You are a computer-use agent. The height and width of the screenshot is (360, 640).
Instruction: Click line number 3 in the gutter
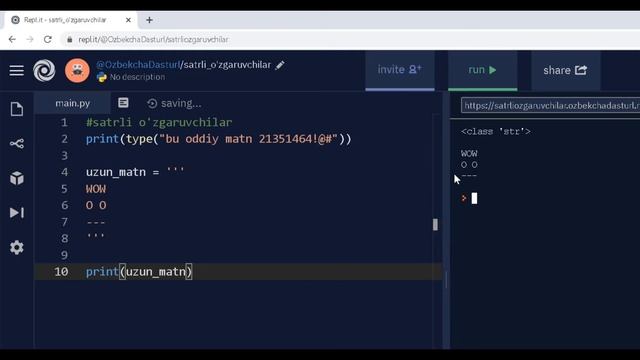coord(64,156)
